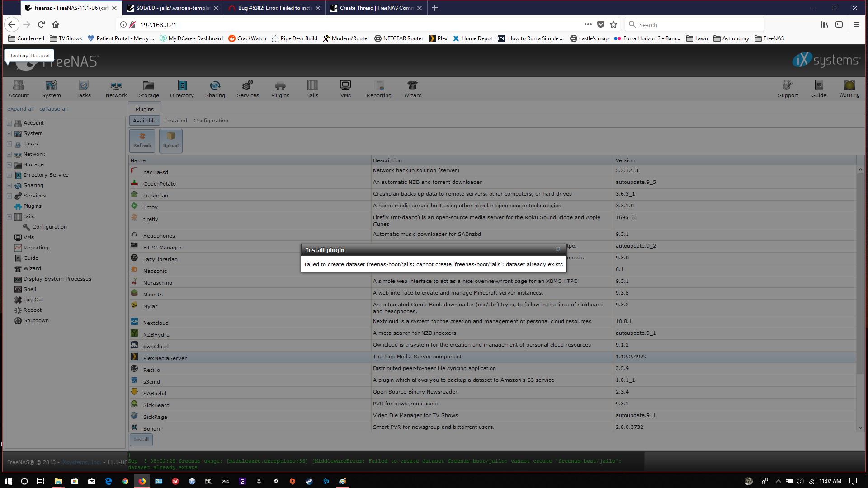Click Log Out in the sidebar
868x488 pixels.
(x=33, y=300)
